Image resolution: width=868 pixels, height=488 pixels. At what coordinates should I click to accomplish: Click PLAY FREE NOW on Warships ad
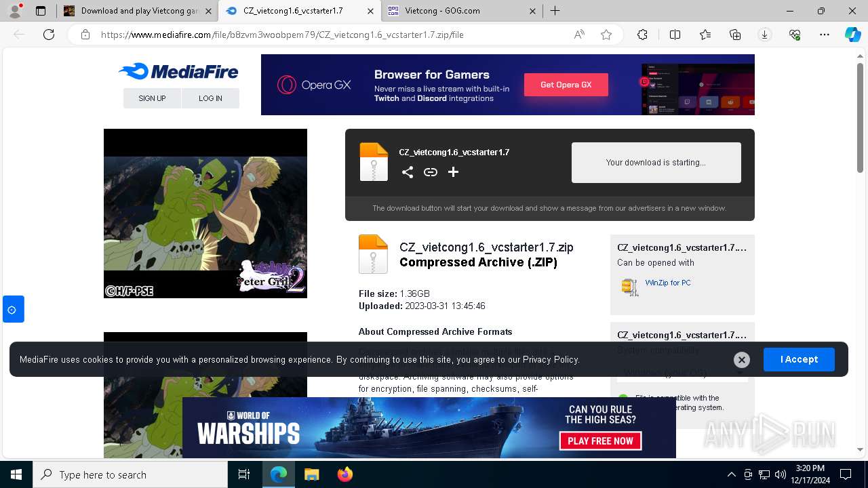pyautogui.click(x=601, y=441)
